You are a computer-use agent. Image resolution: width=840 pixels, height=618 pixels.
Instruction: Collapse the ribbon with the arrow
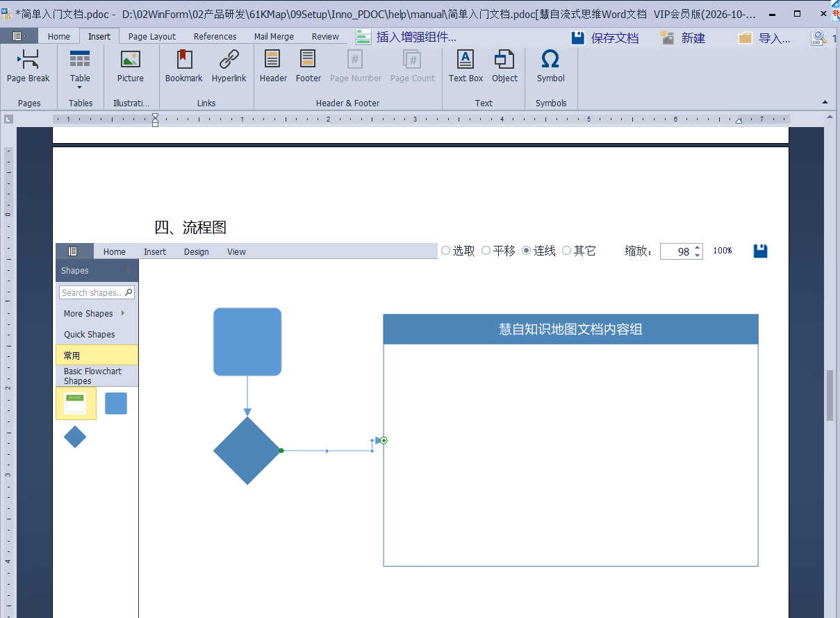825,102
